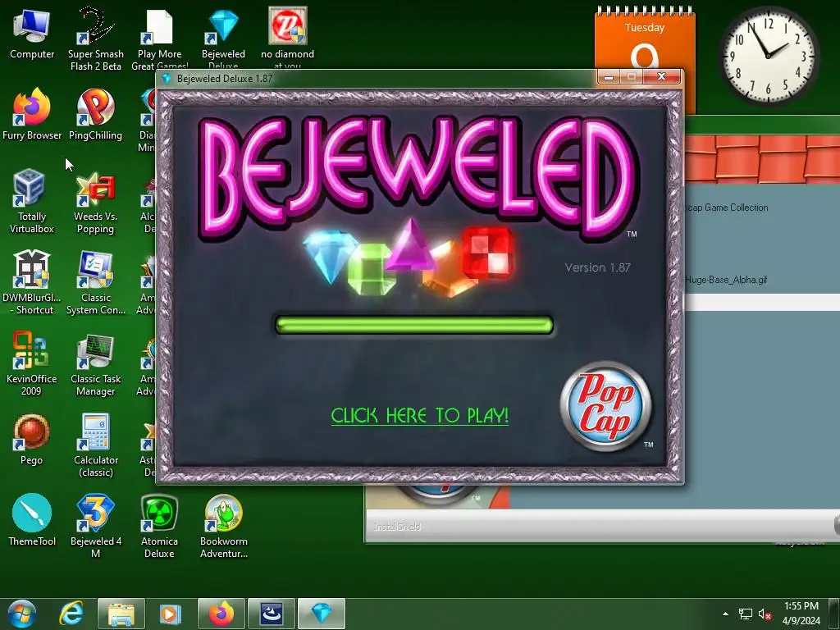Open Classic System Con... shortcut
This screenshot has width=840, height=630.
point(95,283)
